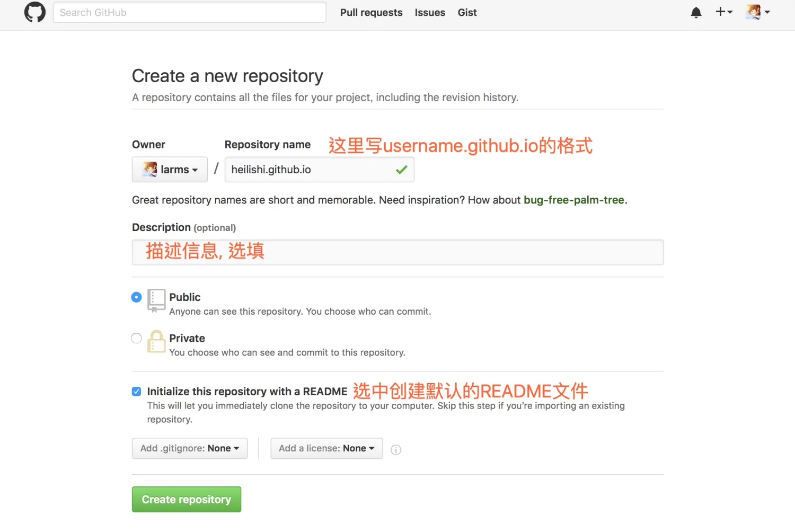Open the notifications bell icon

pyautogui.click(x=696, y=12)
